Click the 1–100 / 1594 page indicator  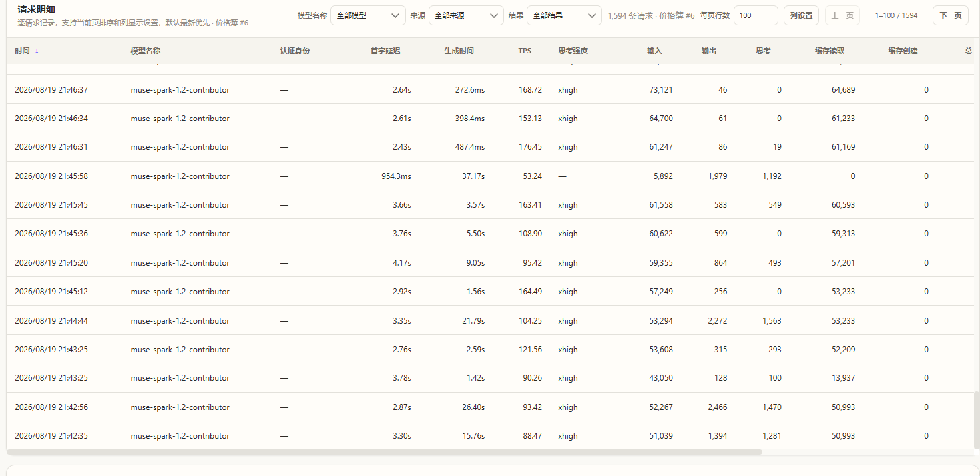tap(896, 15)
